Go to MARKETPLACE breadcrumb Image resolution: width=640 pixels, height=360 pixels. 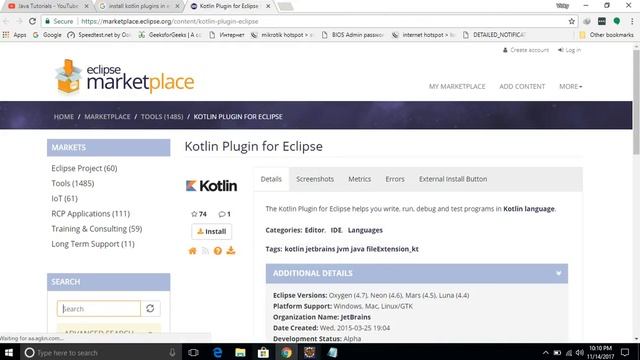click(x=107, y=117)
